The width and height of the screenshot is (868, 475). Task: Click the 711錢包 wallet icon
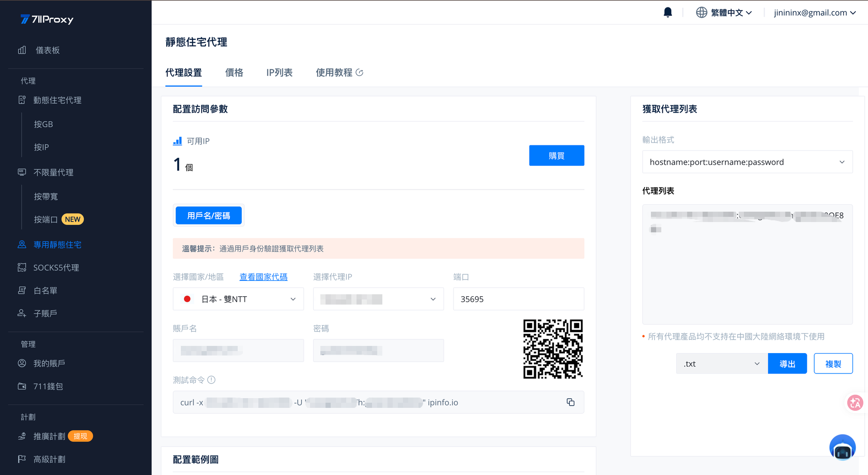pos(22,387)
